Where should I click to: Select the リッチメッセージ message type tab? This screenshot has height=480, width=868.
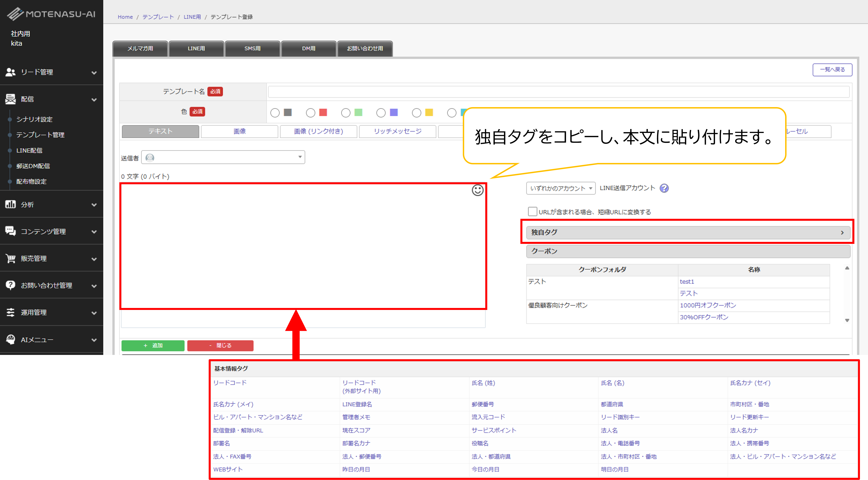[397, 131]
